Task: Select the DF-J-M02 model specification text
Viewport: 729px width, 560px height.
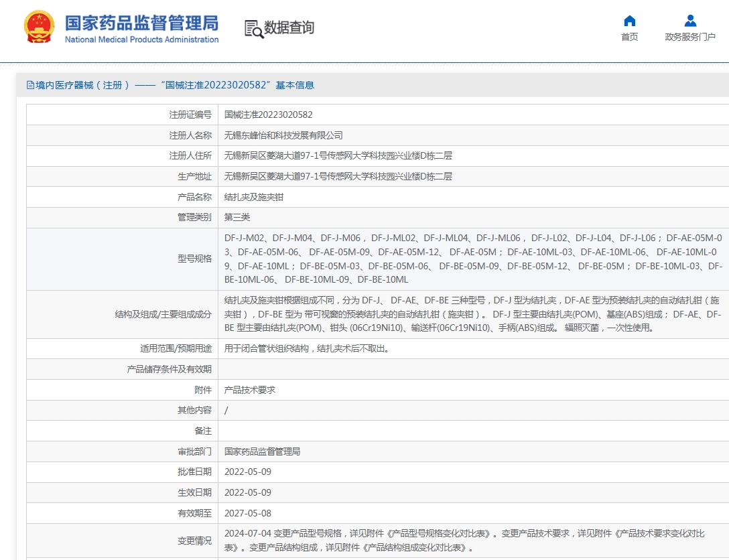Action: [473, 259]
